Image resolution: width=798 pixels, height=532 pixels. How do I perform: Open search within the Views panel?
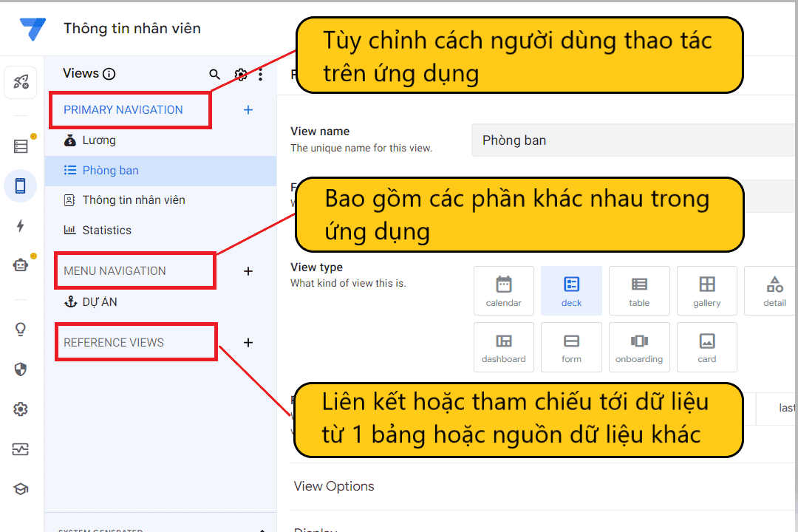click(214, 74)
